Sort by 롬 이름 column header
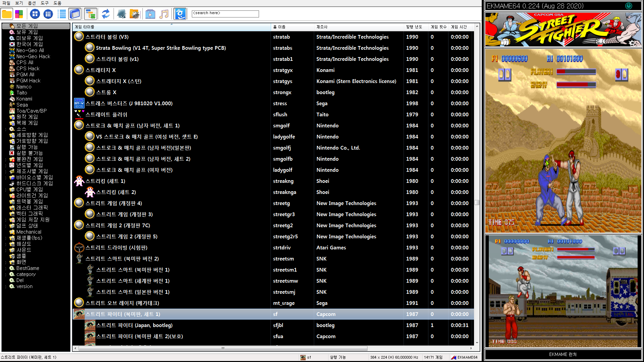 coord(292,27)
